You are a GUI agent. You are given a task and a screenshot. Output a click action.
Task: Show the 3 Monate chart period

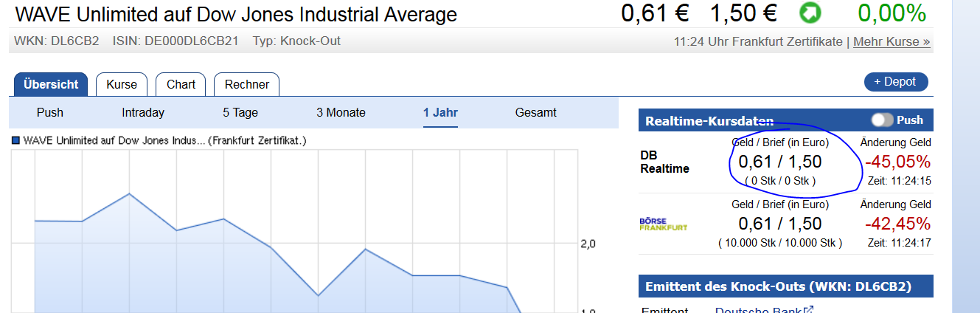(341, 113)
